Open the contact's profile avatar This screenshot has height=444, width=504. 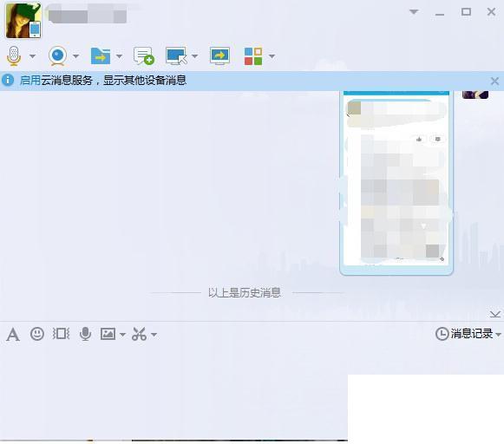tap(23, 21)
